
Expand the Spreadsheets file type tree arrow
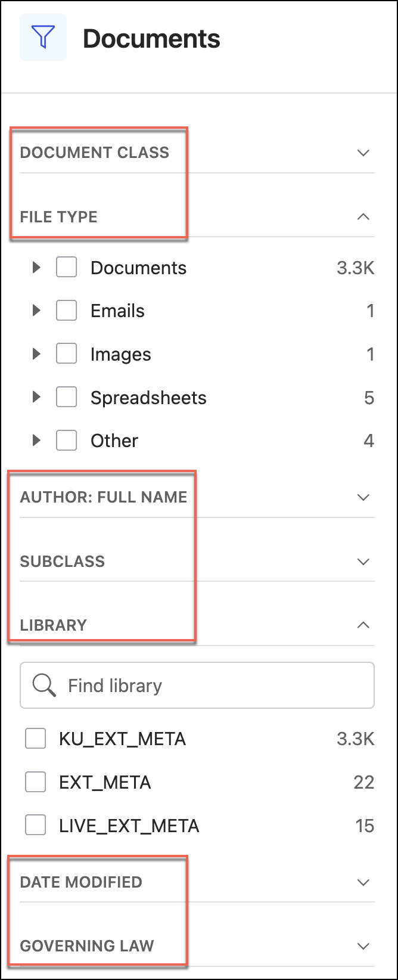tap(36, 397)
